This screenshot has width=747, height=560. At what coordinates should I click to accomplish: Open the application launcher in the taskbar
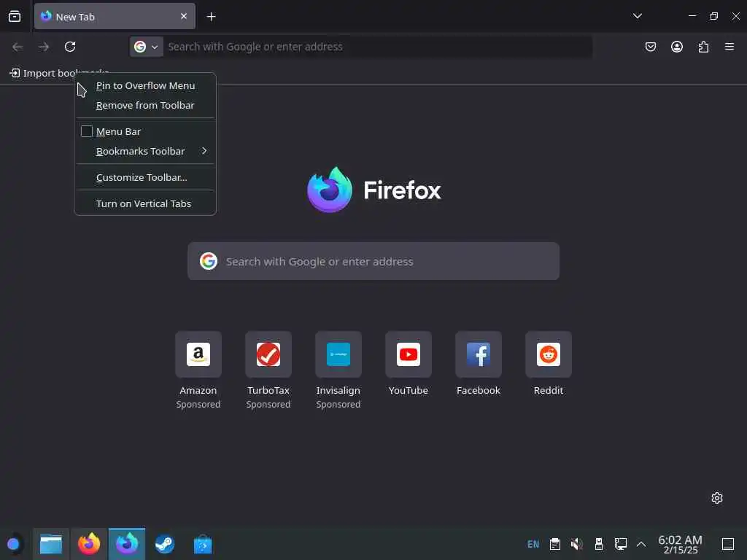(x=13, y=544)
